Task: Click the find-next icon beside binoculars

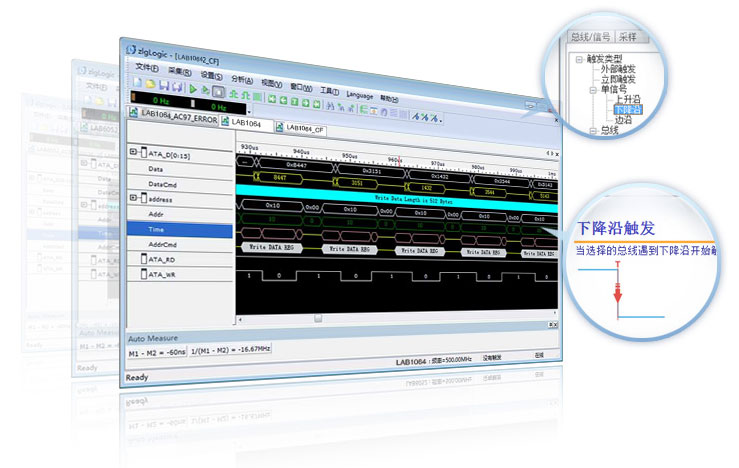Action: coord(341,107)
